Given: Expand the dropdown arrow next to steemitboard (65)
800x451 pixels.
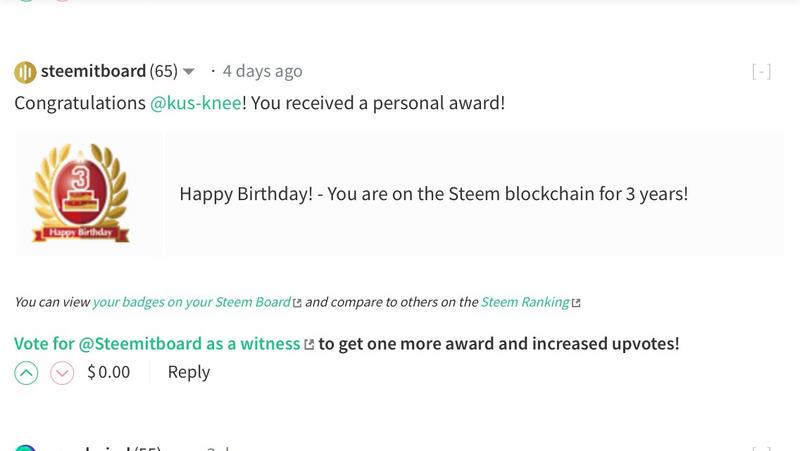Looking at the screenshot, I should click(x=189, y=72).
